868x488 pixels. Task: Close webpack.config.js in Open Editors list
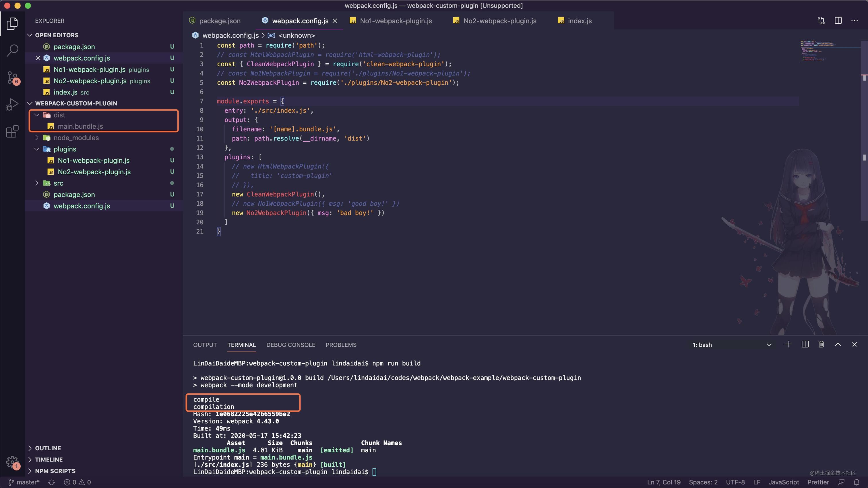click(x=38, y=58)
